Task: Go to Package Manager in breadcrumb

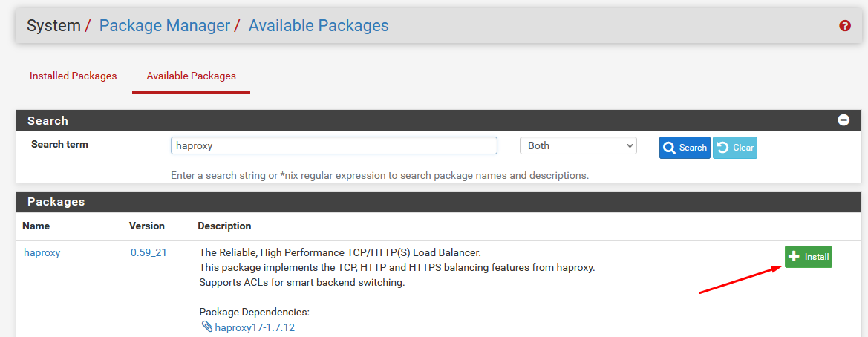Action: (x=164, y=26)
